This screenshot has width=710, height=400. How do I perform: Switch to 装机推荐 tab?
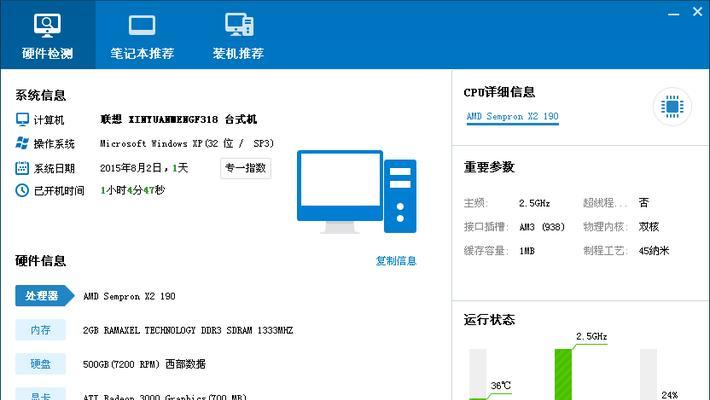point(239,35)
